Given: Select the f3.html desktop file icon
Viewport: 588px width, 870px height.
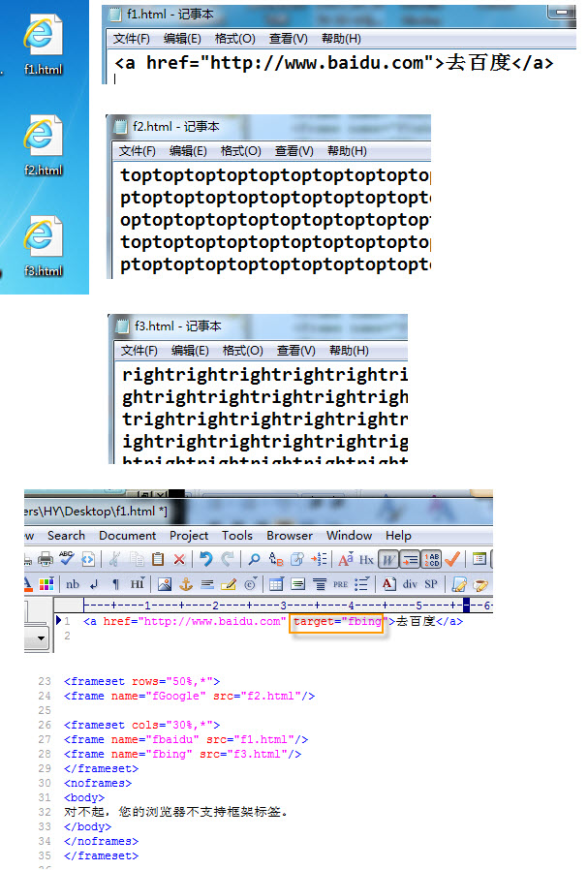Looking at the screenshot, I should tap(43, 246).
